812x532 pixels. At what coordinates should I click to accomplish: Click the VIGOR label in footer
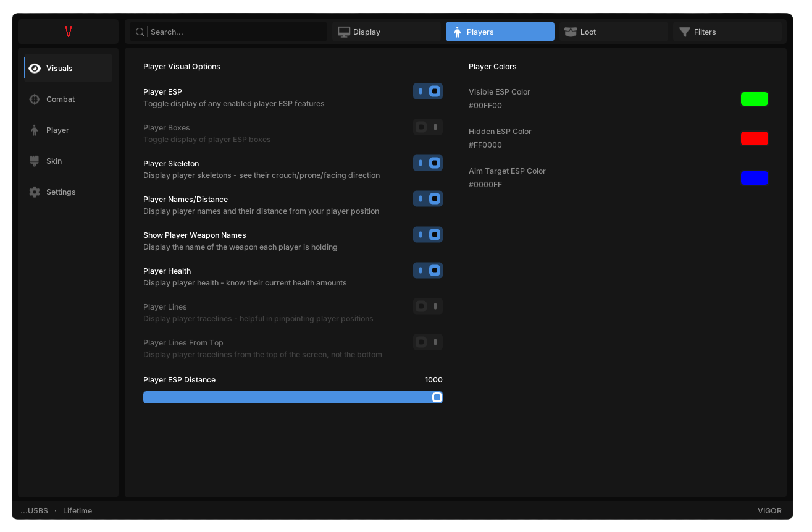point(769,511)
